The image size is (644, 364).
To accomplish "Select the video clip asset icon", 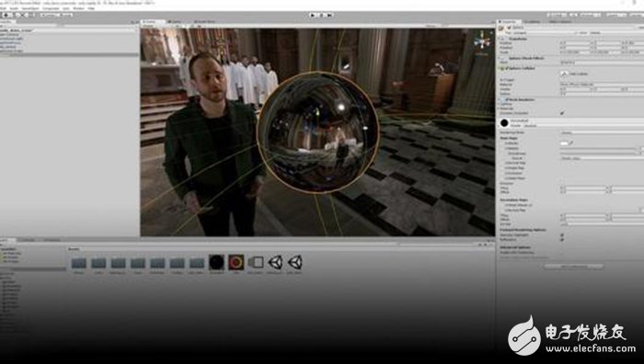I will (x=256, y=262).
